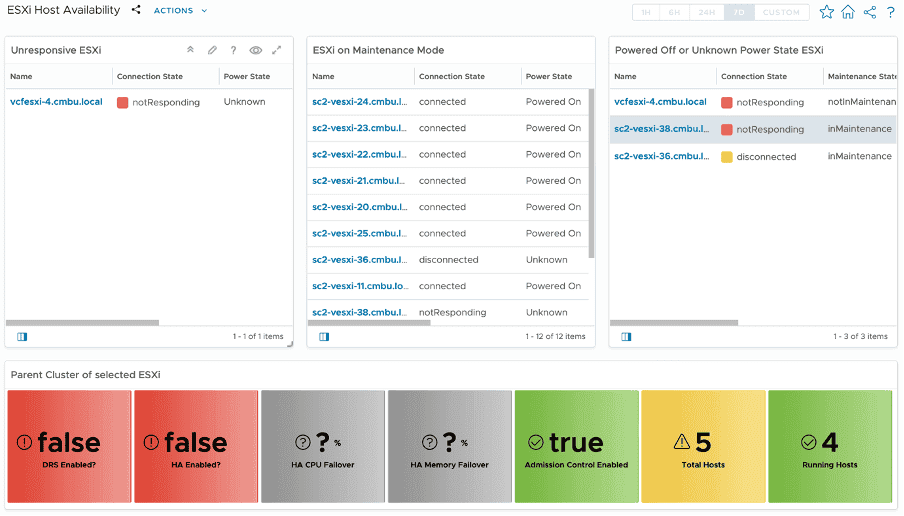Image resolution: width=904 pixels, height=516 pixels.
Task: Open help for Unresponsive ESXi widget
Action: (233, 50)
